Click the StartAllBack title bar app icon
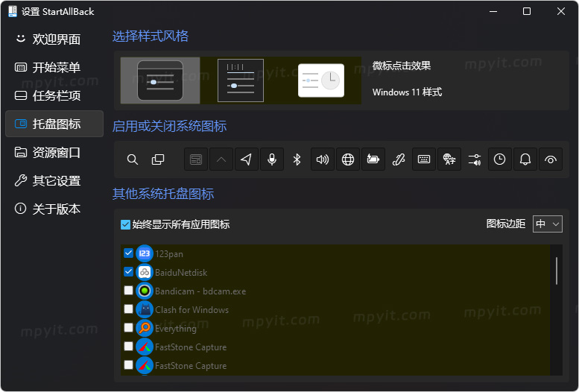579x392 pixels. tap(13, 11)
